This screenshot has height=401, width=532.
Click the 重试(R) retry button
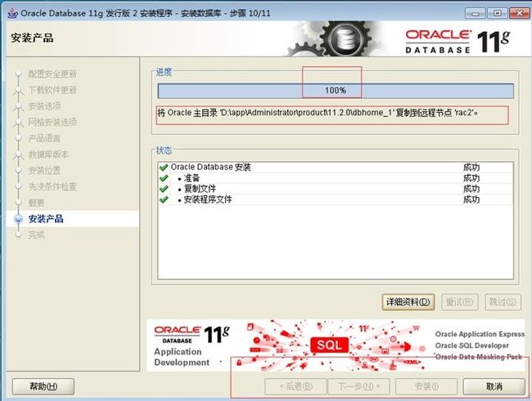[x=460, y=302]
